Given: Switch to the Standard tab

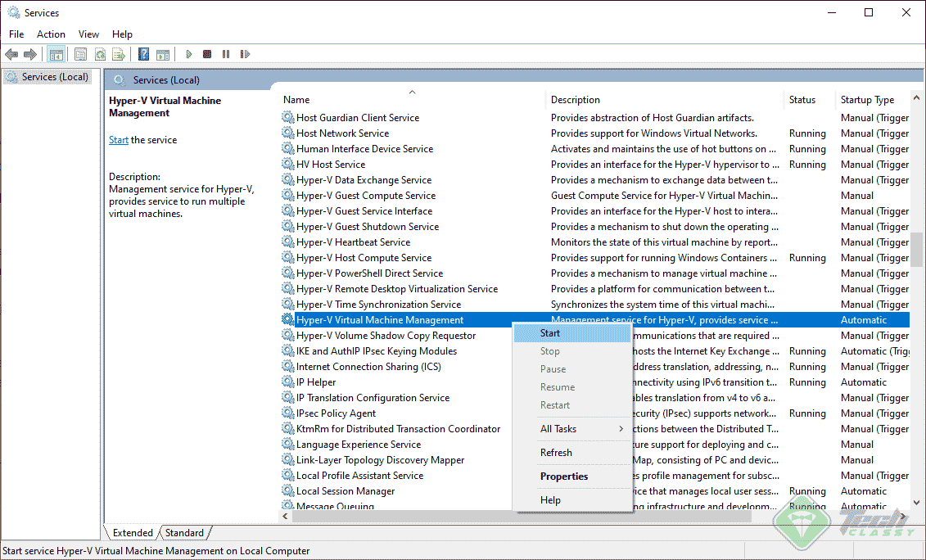Looking at the screenshot, I should click(x=184, y=532).
